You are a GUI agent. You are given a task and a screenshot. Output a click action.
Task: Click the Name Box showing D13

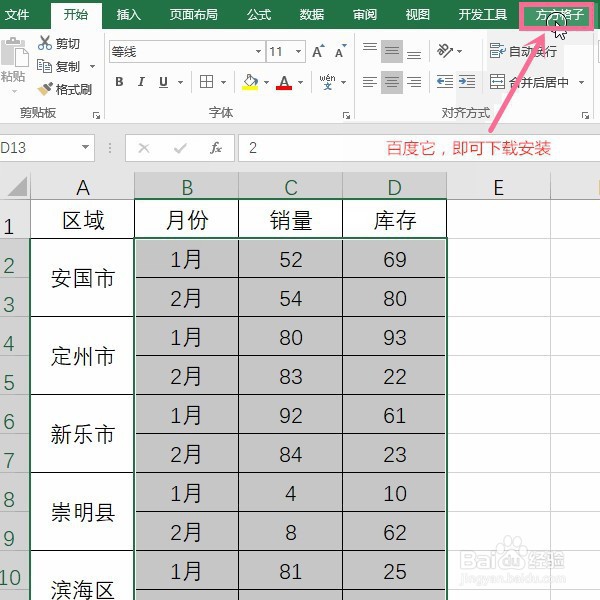(x=38, y=148)
